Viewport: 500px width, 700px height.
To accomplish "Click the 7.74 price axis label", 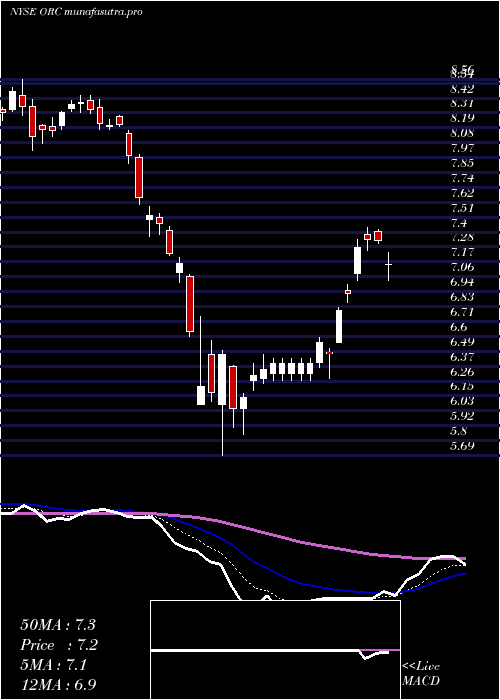I will coord(462,178).
